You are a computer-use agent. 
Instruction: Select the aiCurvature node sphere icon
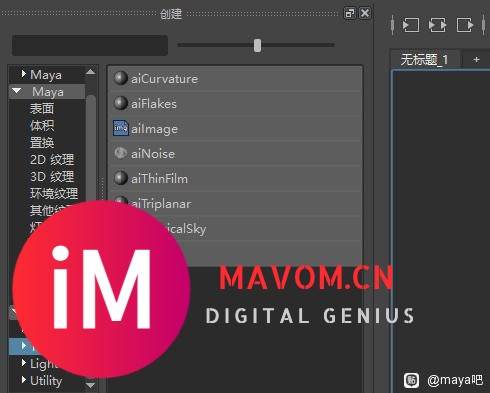pyautogui.click(x=121, y=78)
